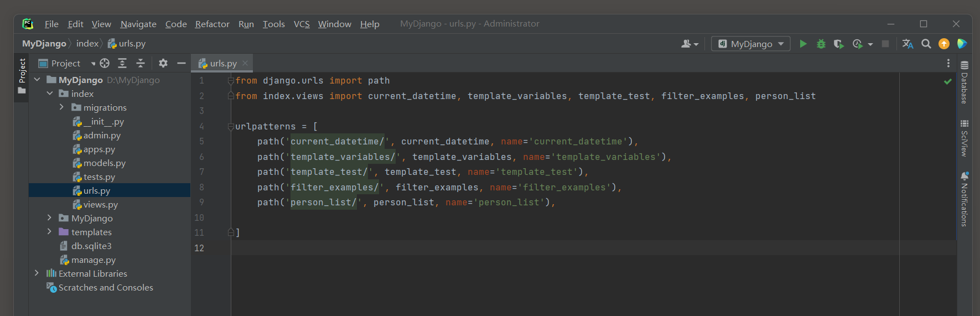Viewport: 980px width, 316px height.
Task: Expand all icon in Project panel
Action: 122,63
